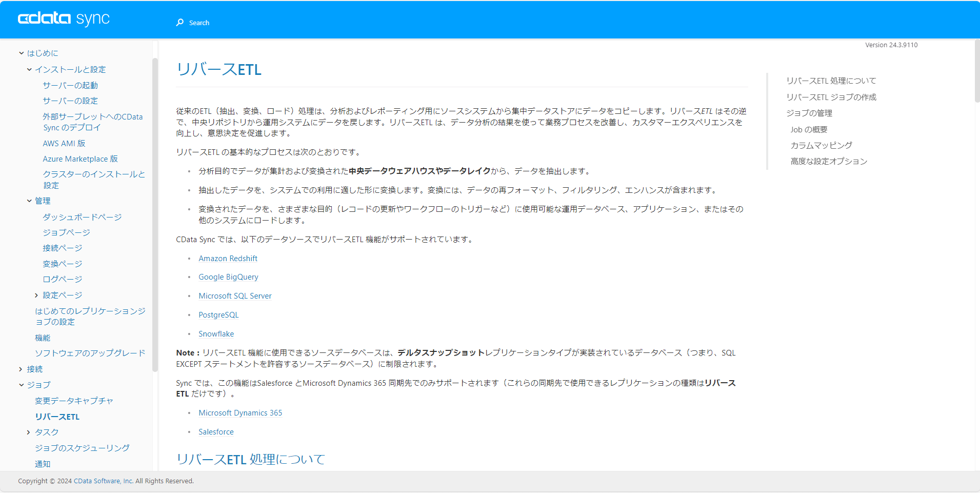This screenshot has height=493, width=980.
Task: Click the sidebar navigation scrollbar
Action: tap(155, 214)
